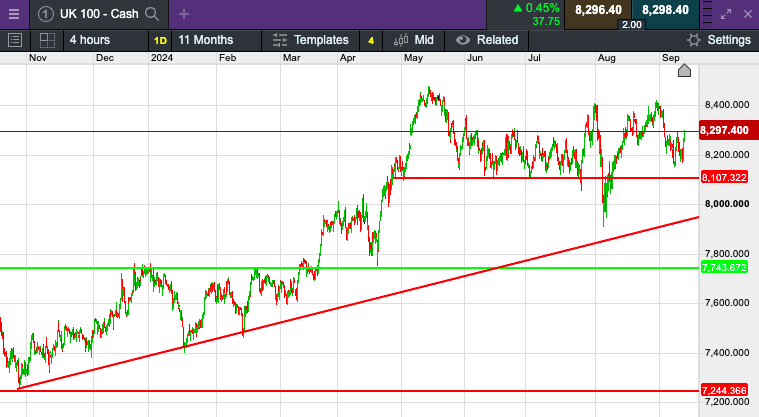Click the 7,600.000 price axis label

(x=727, y=303)
